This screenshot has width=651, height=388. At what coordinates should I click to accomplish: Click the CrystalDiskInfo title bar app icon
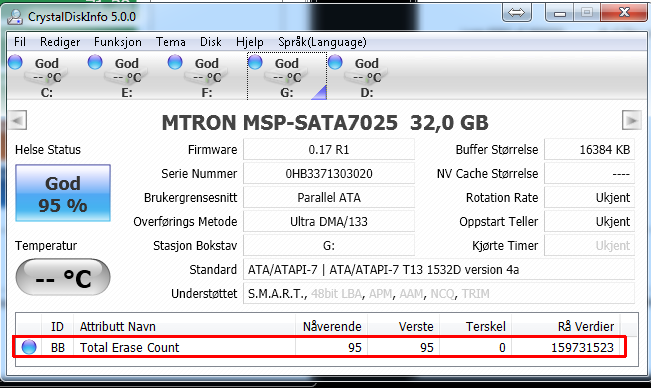15,17
